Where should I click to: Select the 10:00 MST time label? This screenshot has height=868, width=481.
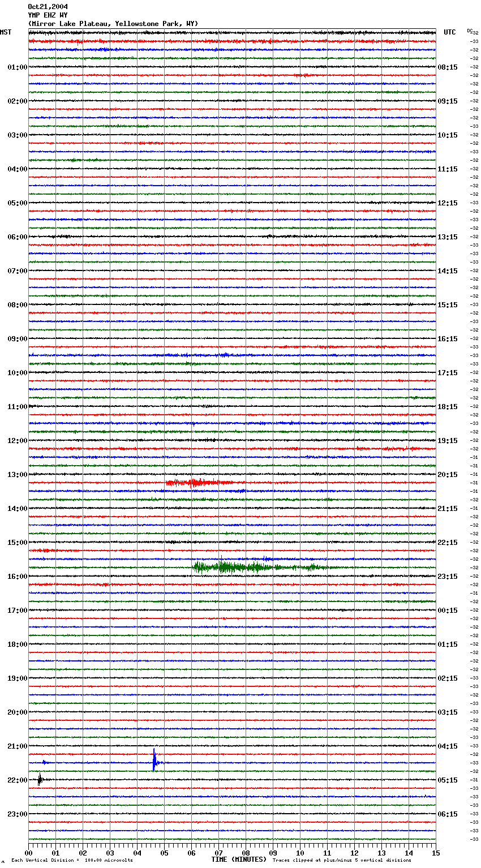pos(18,373)
